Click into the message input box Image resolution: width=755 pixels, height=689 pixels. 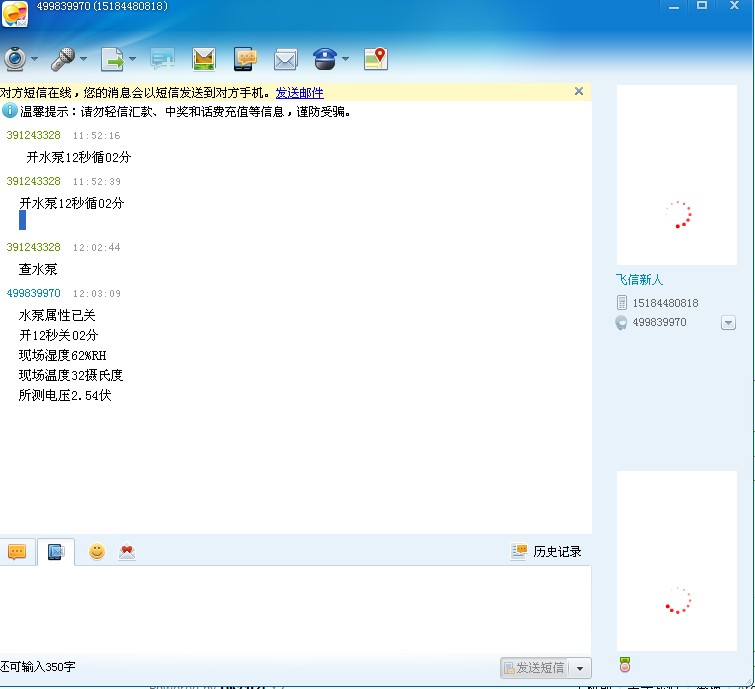coord(295,610)
